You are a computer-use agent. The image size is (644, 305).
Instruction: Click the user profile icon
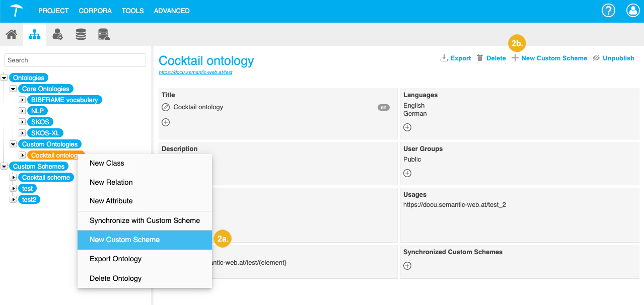632,10
